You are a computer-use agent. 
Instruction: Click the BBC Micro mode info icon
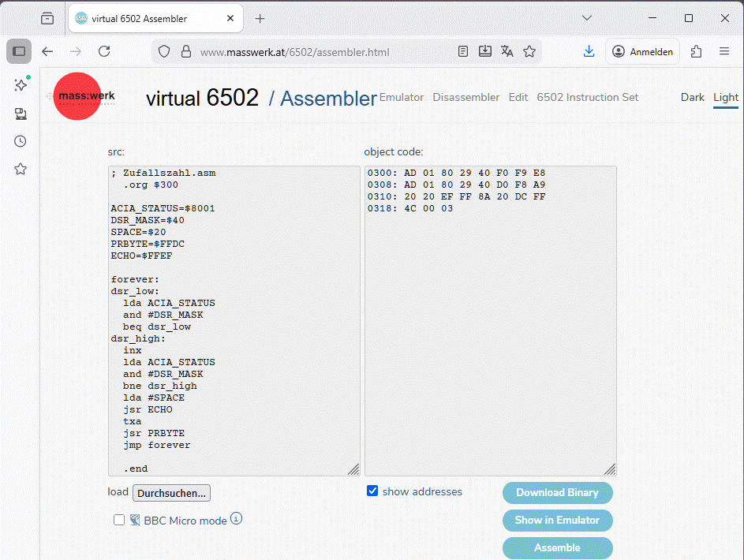(236, 519)
